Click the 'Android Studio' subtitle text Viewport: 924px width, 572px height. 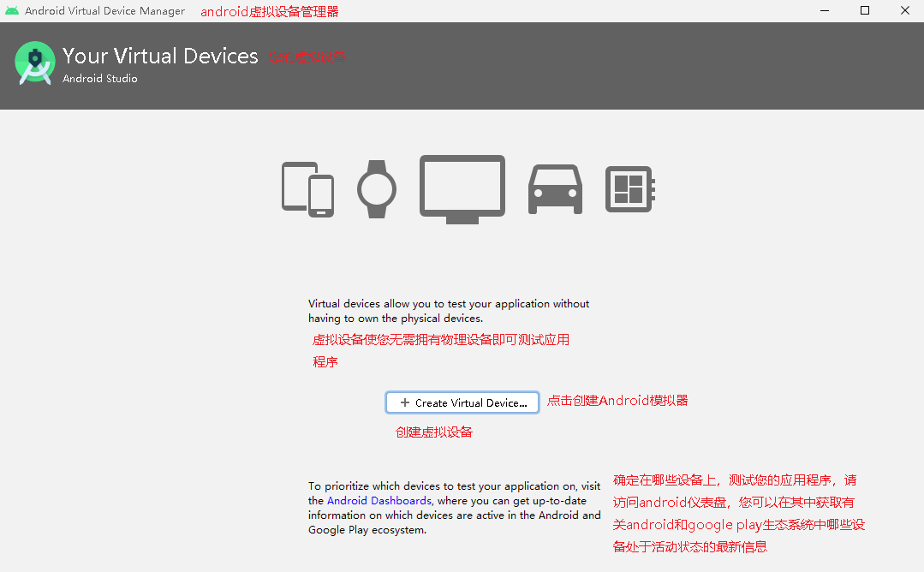(x=99, y=78)
